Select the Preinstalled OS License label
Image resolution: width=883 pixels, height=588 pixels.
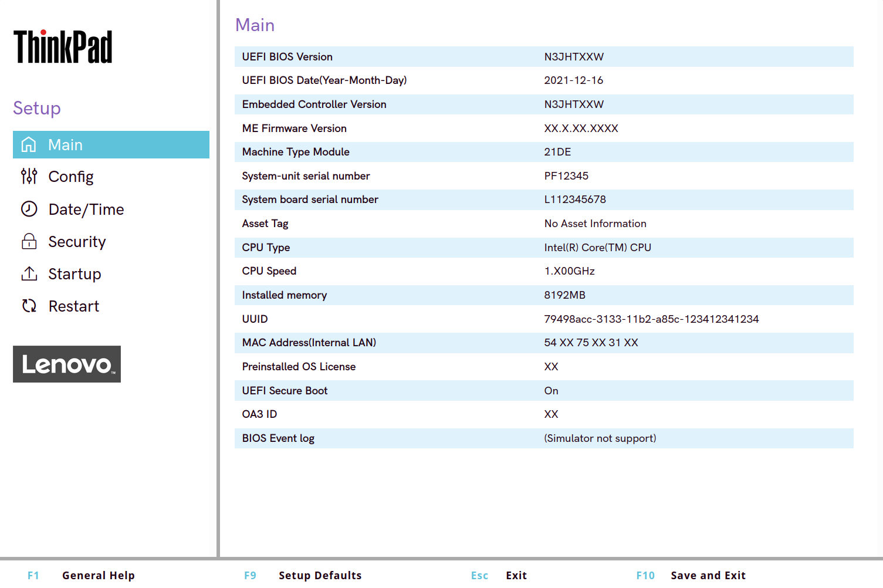tap(299, 367)
